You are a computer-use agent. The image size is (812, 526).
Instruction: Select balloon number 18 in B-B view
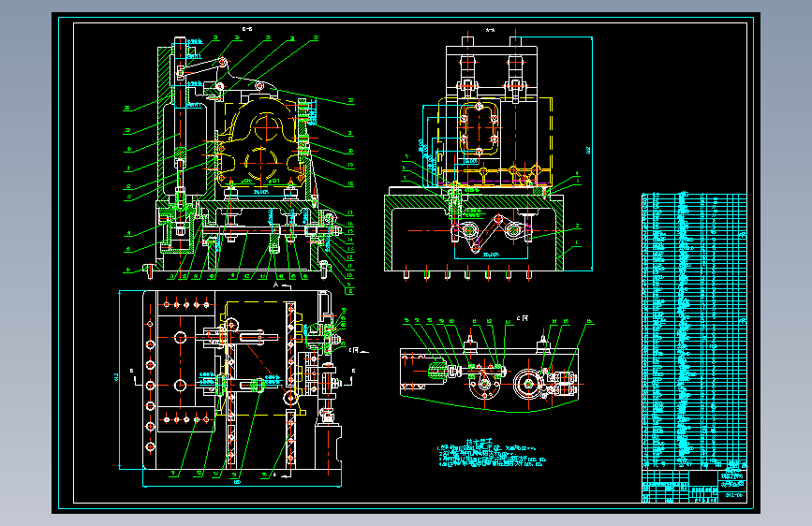pyautogui.click(x=350, y=183)
